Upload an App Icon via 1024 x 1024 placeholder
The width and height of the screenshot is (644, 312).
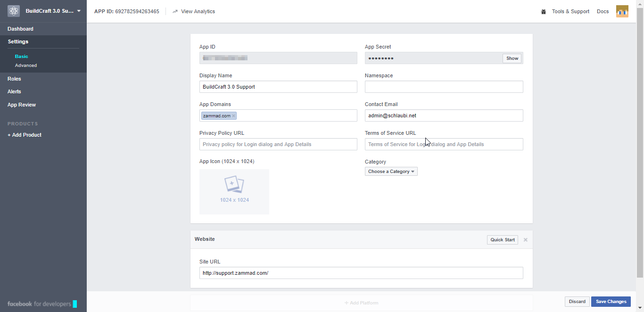234,192
